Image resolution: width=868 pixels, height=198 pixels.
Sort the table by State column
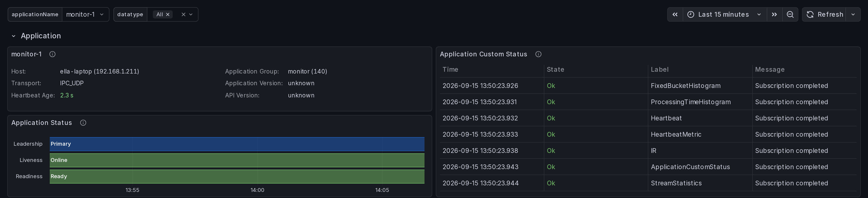pyautogui.click(x=555, y=70)
